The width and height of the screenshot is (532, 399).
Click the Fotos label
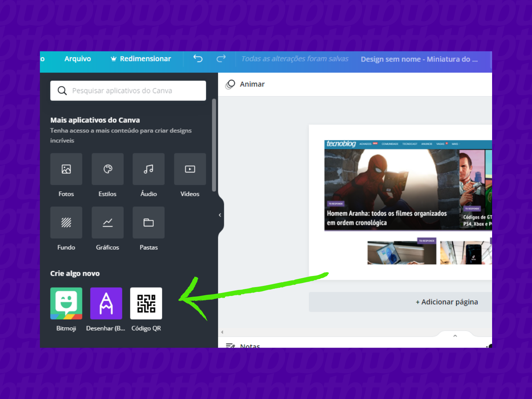(66, 194)
